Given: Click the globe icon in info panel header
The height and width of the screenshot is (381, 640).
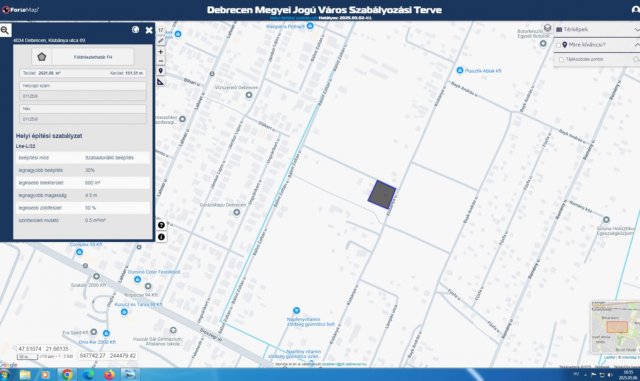Looking at the screenshot, I should (x=136, y=30).
